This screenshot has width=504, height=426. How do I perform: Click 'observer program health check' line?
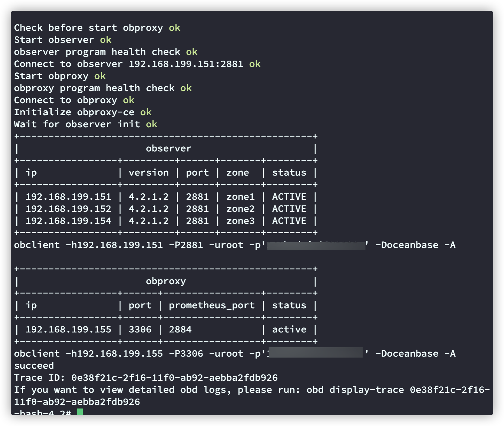[106, 52]
